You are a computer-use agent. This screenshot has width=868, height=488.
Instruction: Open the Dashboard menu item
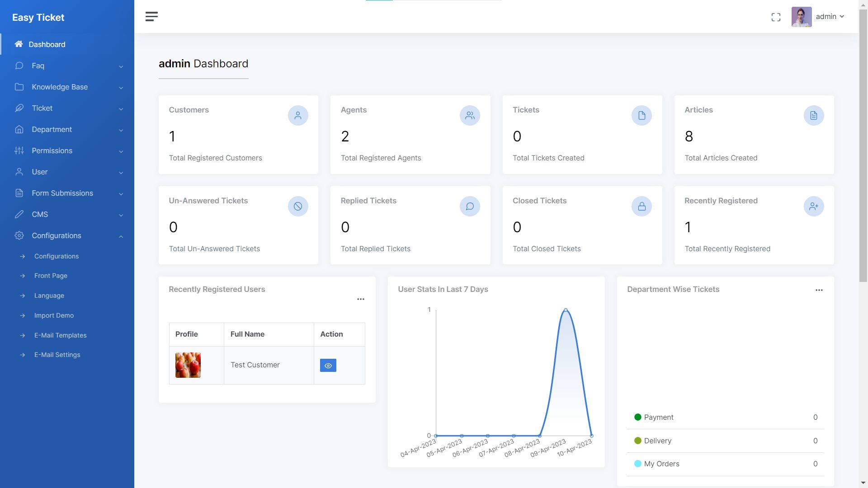67,44
